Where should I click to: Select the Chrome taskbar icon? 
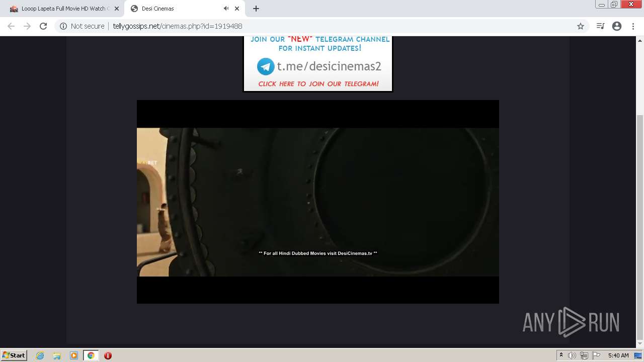coord(91,355)
